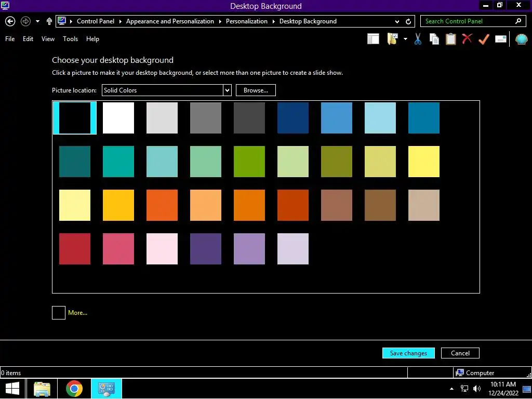Open the Edit menu

[x=28, y=39]
